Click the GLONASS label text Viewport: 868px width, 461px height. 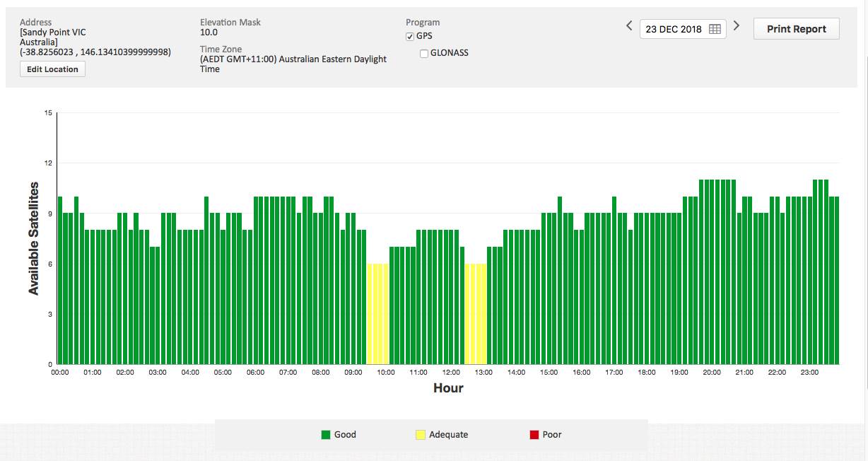tap(449, 53)
